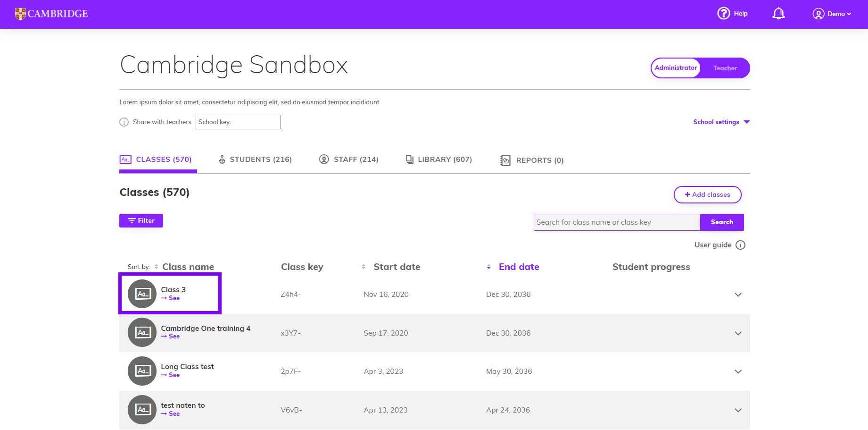Click the Search button

click(x=722, y=222)
